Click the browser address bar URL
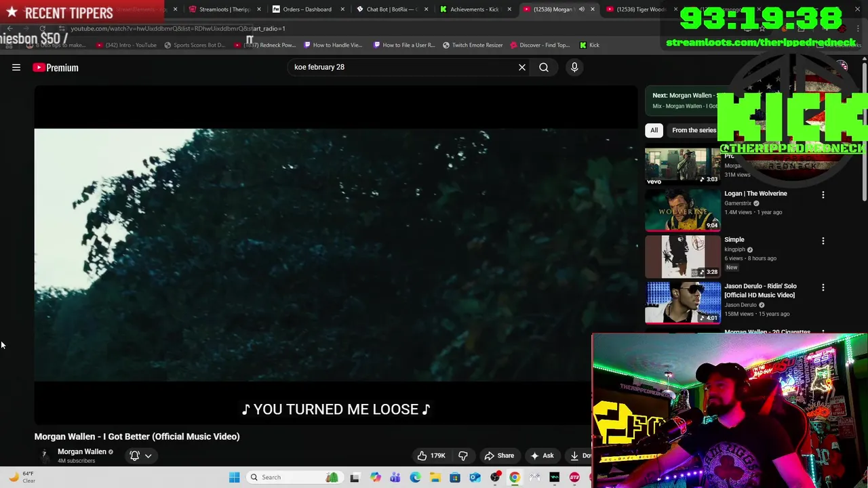Viewport: 868px width, 488px height. [178, 28]
